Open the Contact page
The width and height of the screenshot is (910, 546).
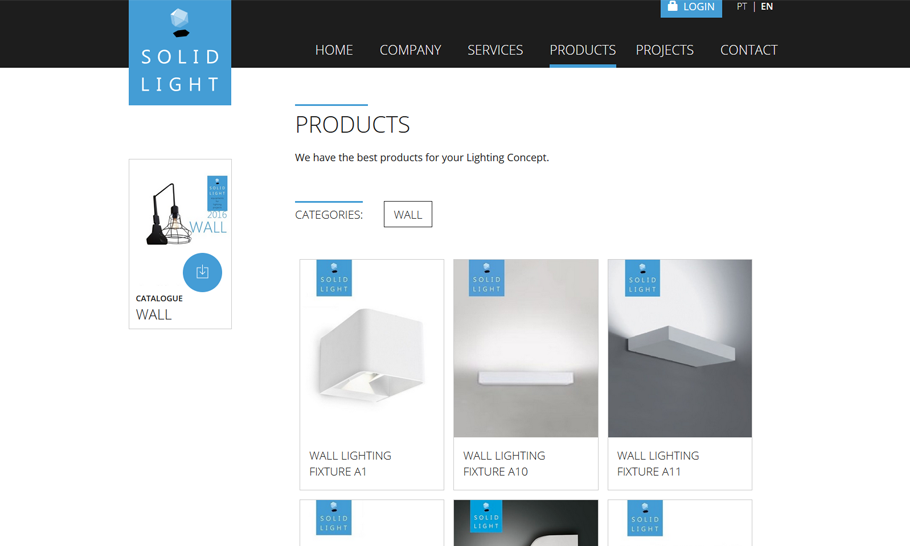749,50
